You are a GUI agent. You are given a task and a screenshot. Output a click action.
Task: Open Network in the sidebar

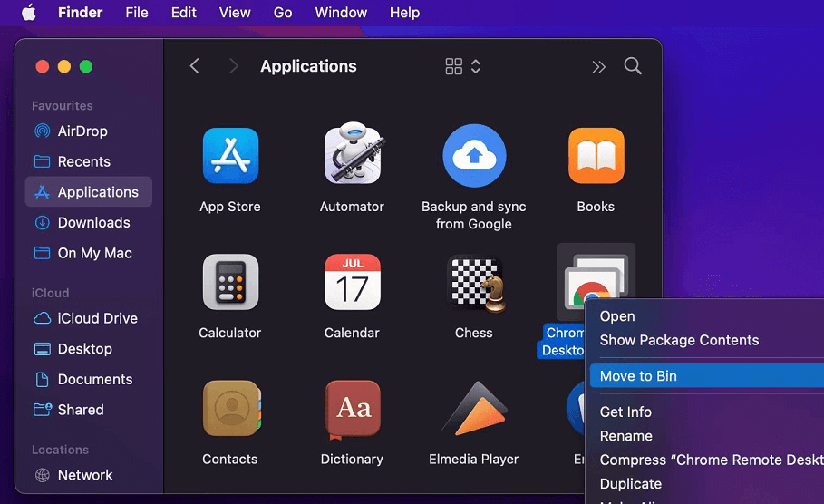coord(88,475)
